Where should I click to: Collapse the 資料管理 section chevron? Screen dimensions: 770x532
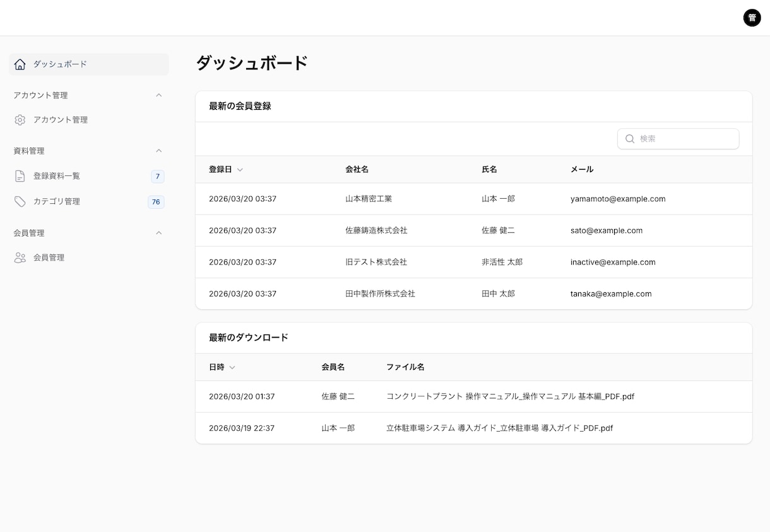pos(159,151)
